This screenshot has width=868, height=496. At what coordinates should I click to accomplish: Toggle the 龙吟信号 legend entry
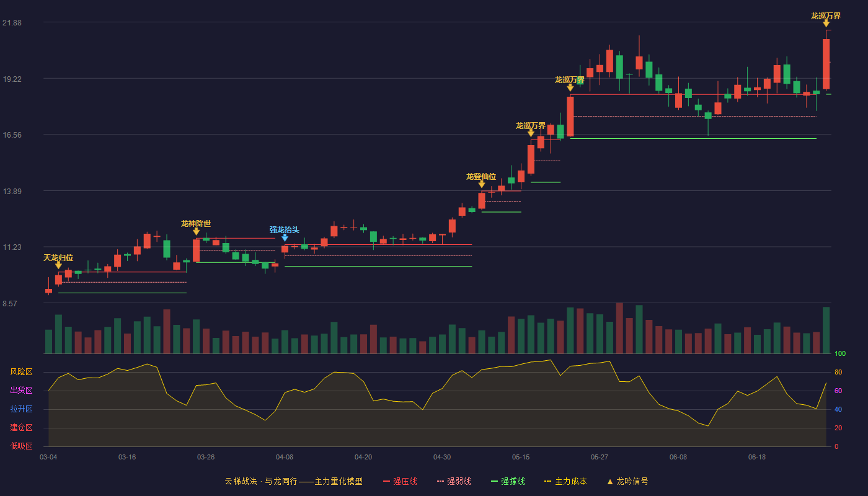click(627, 481)
